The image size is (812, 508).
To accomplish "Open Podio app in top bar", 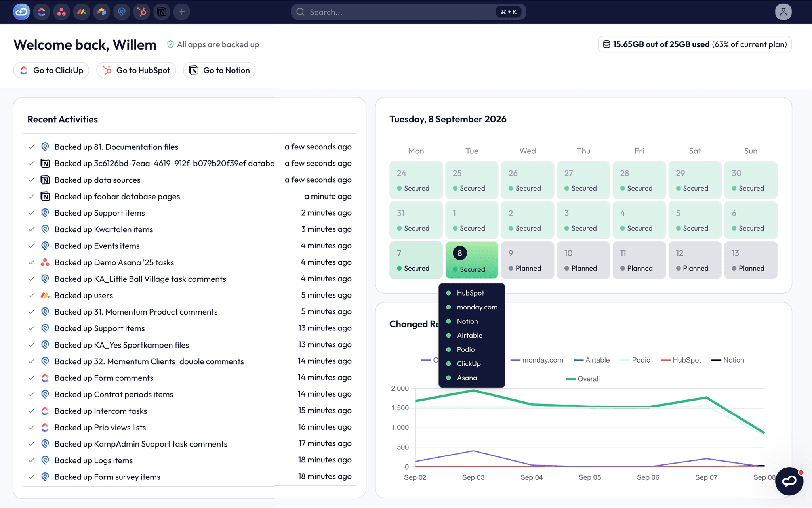I will click(122, 12).
